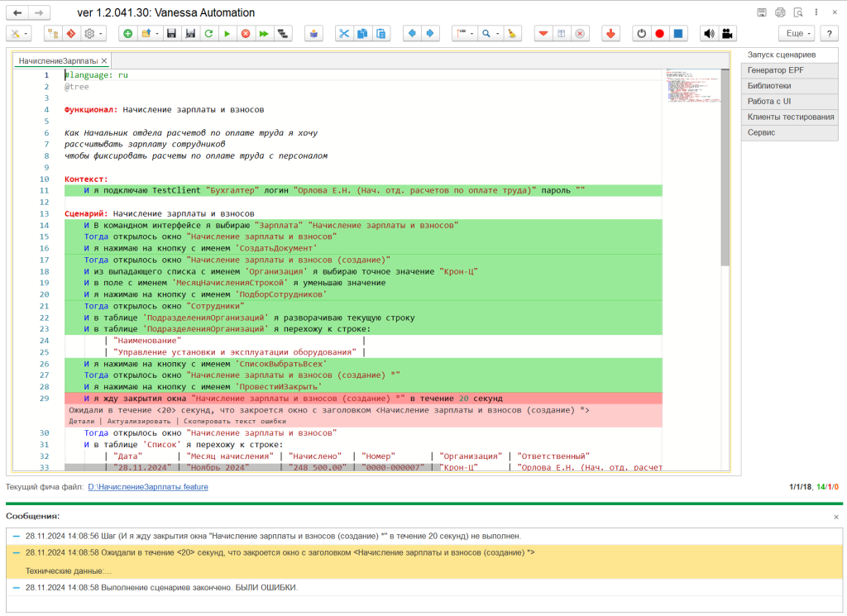Image resolution: width=847 pixels, height=616 pixels.
Task: Click the red record circle button
Action: pyautogui.click(x=659, y=34)
